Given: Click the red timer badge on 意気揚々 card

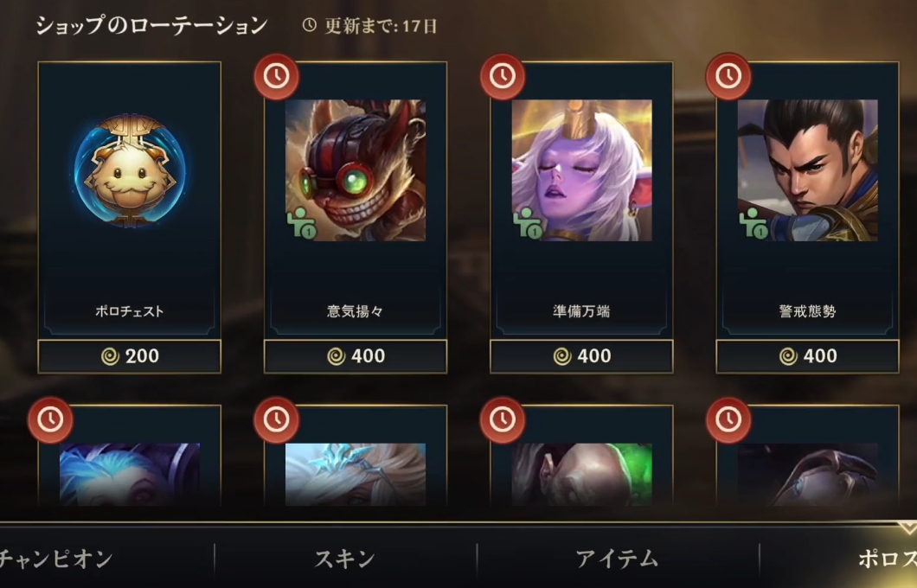Looking at the screenshot, I should click(x=276, y=77).
